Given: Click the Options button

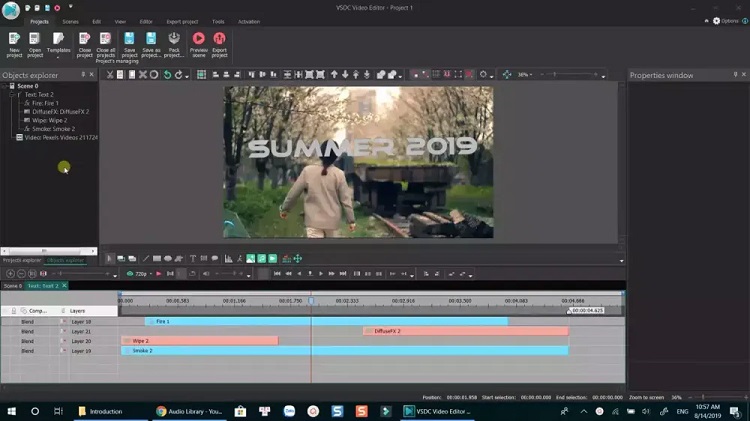Looking at the screenshot, I should click(726, 21).
